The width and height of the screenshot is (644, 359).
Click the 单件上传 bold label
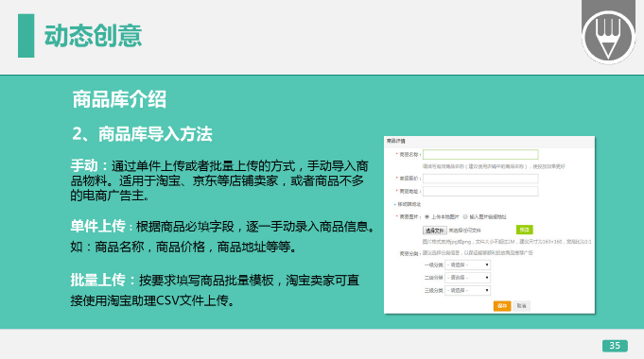[97, 226]
